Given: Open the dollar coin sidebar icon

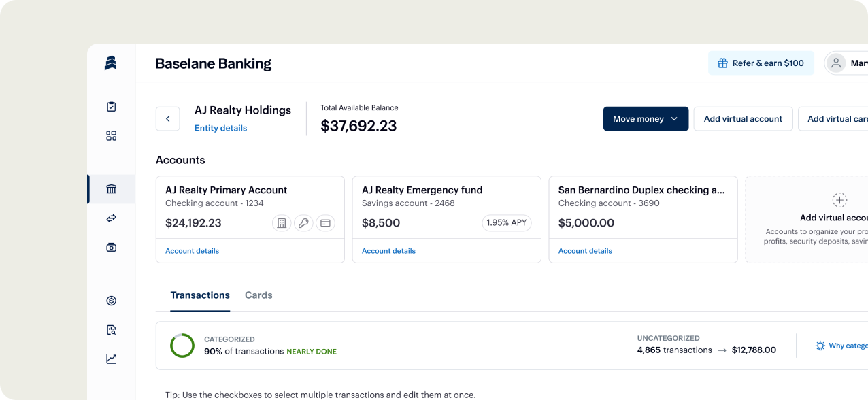Looking at the screenshot, I should [x=112, y=301].
